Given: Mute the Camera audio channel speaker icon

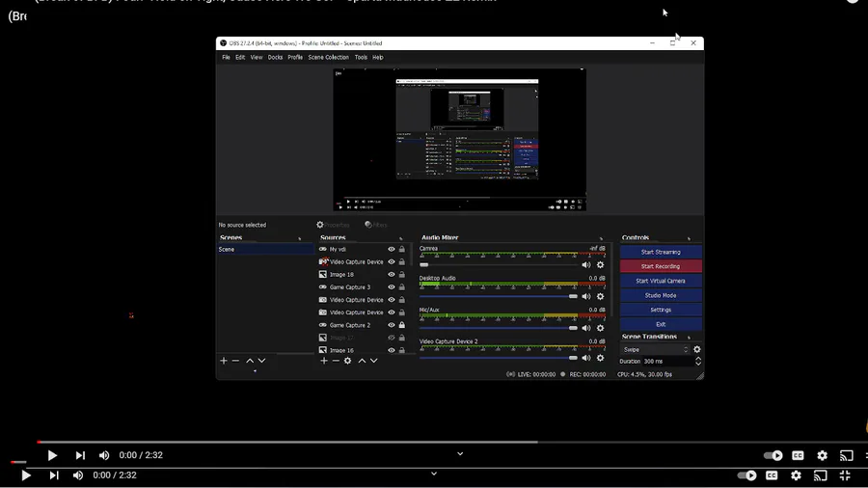Looking at the screenshot, I should tap(585, 265).
